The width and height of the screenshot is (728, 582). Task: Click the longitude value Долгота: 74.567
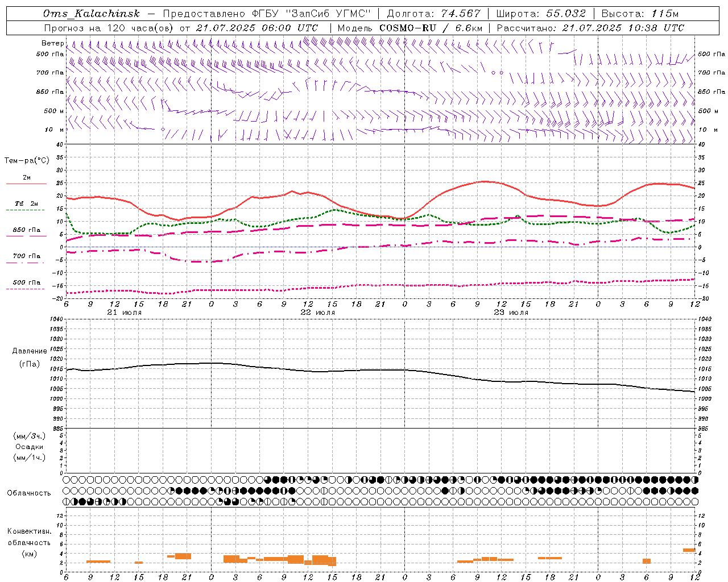[x=433, y=14]
